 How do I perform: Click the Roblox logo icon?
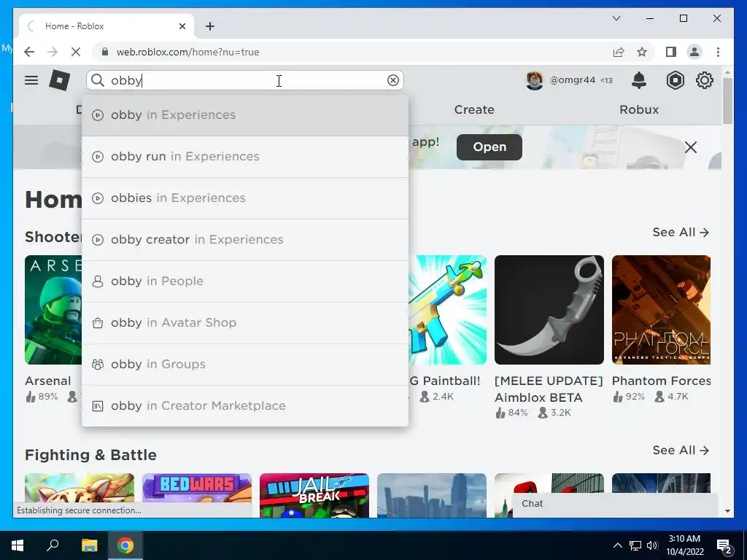(x=60, y=80)
